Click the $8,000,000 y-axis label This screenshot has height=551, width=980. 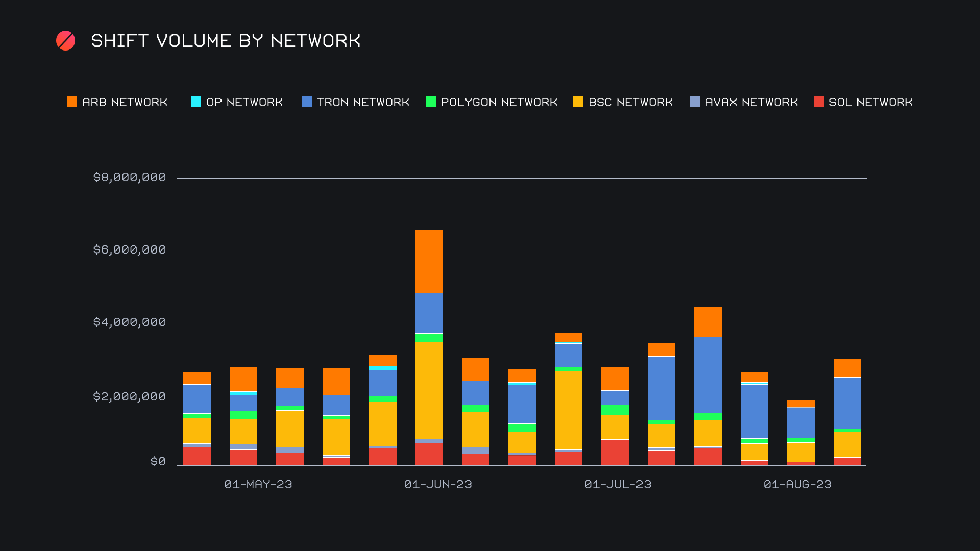[x=130, y=178]
